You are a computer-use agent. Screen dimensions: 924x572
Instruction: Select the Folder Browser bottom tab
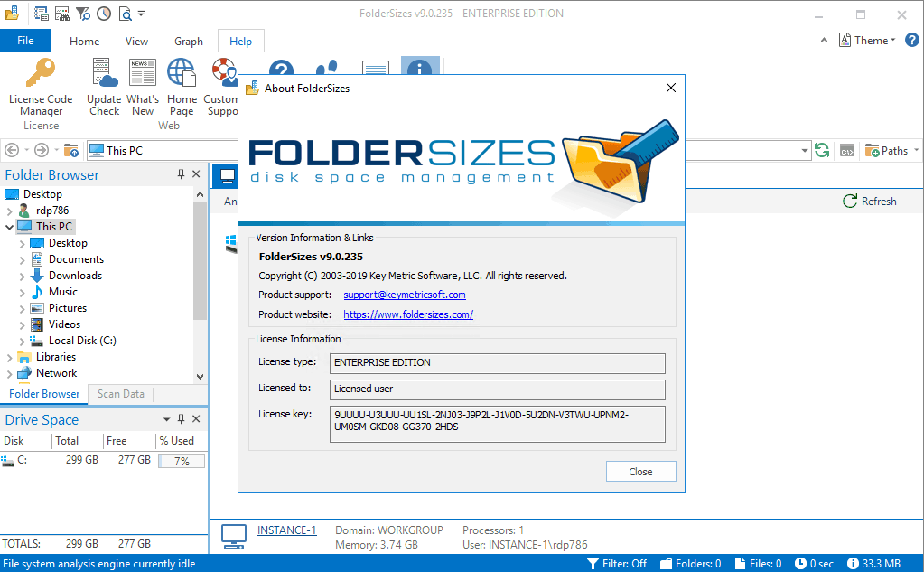tap(44, 394)
